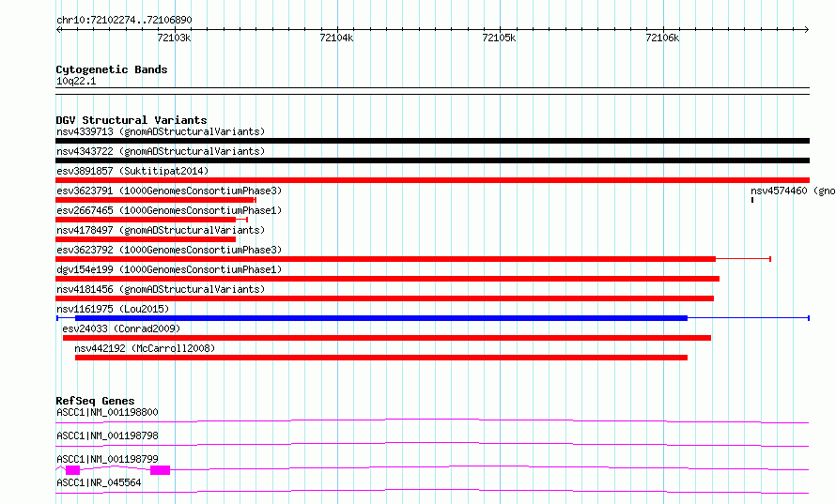Click the first magenta exon of NM_001198799
This screenshot has height=504, width=836.
tap(72, 470)
